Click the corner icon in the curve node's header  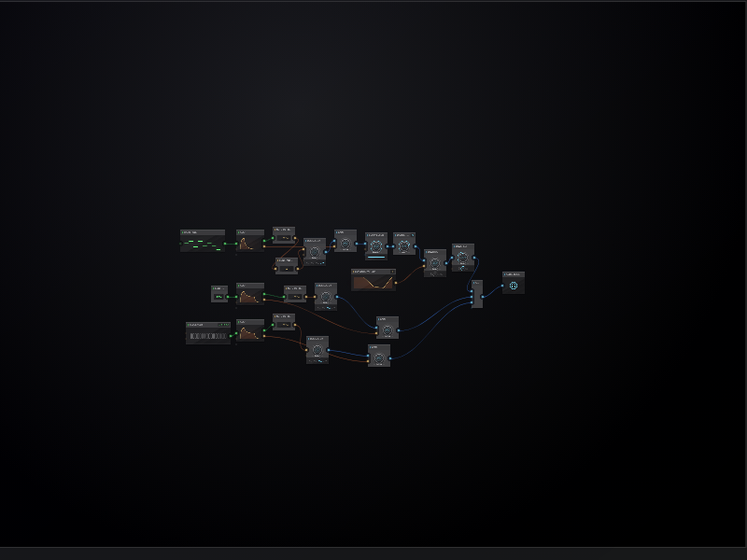tap(392, 272)
